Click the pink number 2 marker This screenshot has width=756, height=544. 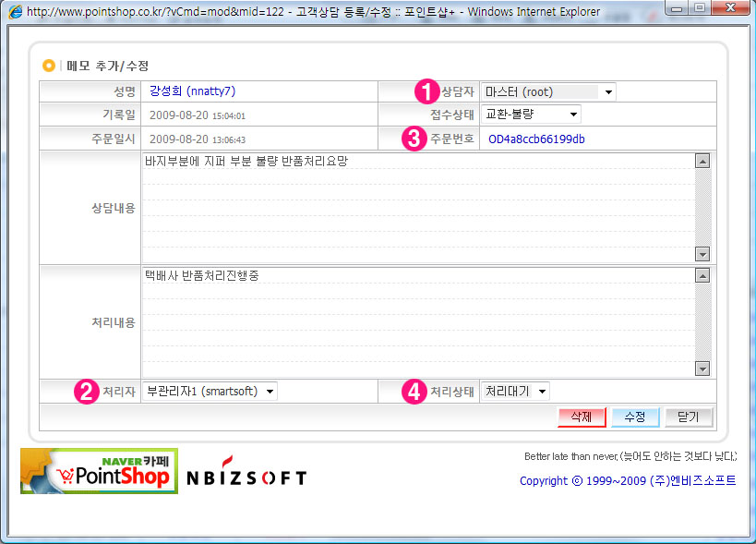pos(86,392)
